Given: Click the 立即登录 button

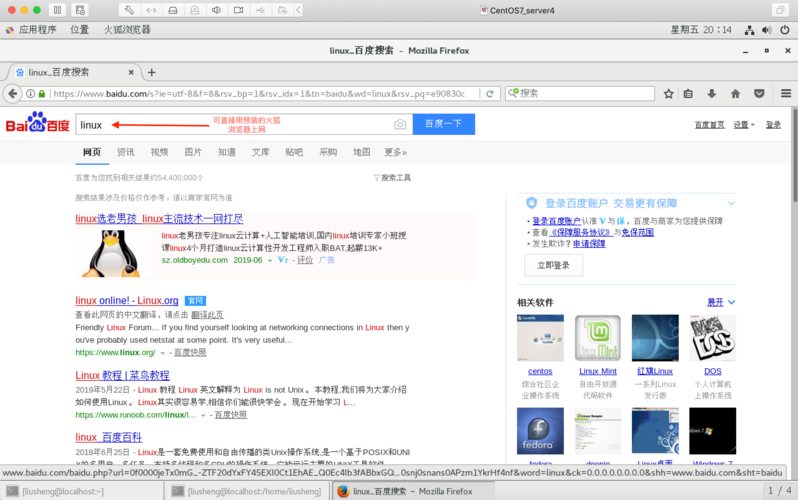Looking at the screenshot, I should point(553,265).
